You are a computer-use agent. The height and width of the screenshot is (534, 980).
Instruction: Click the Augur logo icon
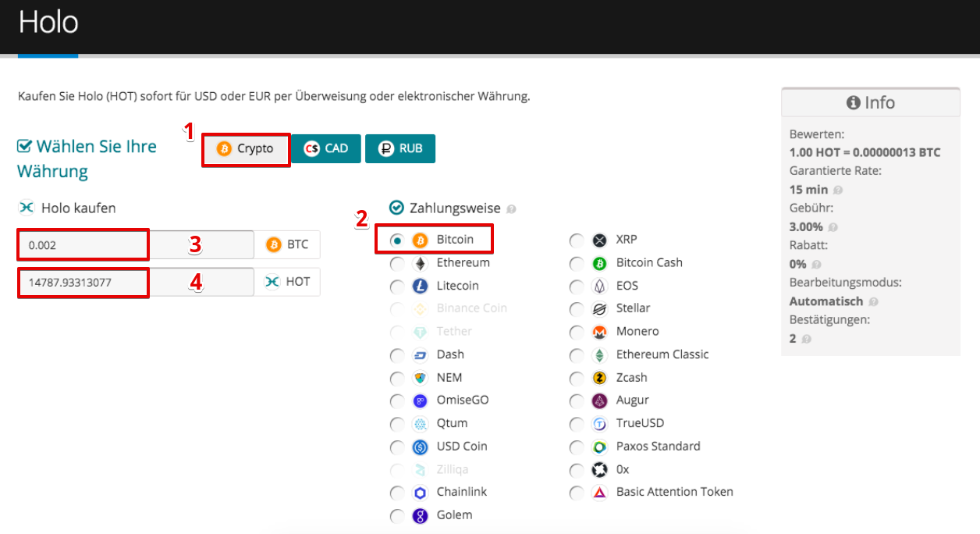600,400
